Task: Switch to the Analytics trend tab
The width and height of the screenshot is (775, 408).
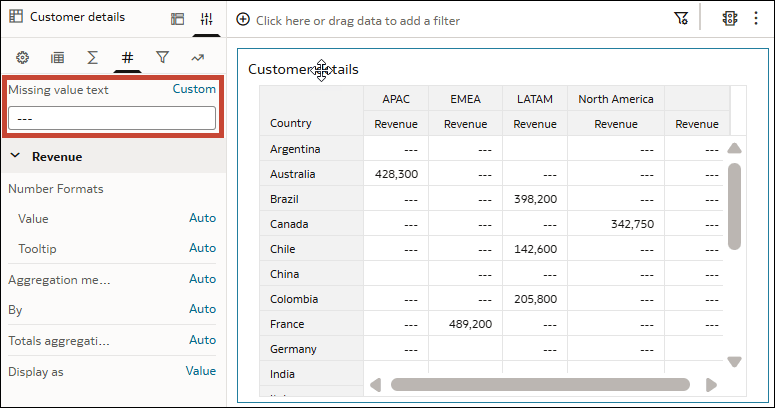Action: 197,58
